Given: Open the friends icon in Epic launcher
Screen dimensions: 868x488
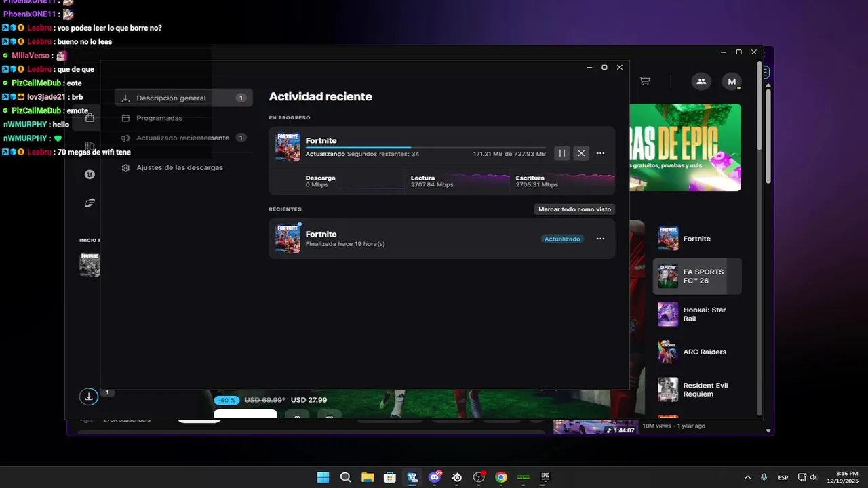Looking at the screenshot, I should 701,81.
